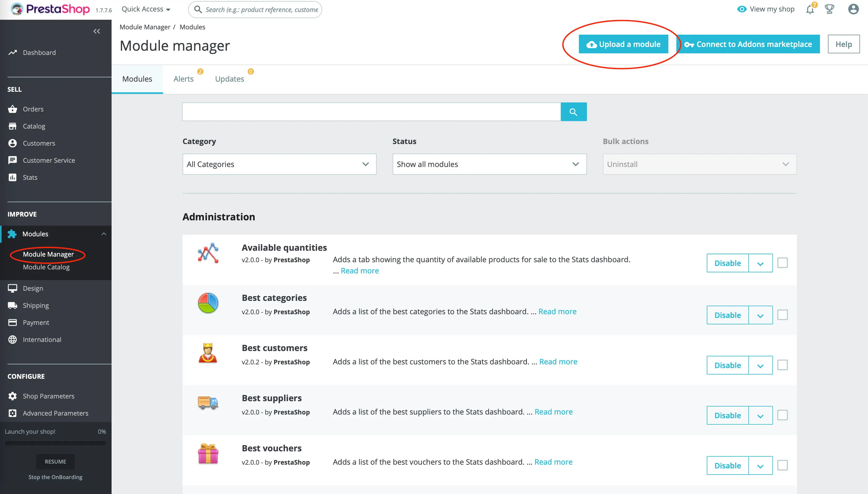
Task: Open the Show all modules status dropdown
Action: [x=490, y=164]
